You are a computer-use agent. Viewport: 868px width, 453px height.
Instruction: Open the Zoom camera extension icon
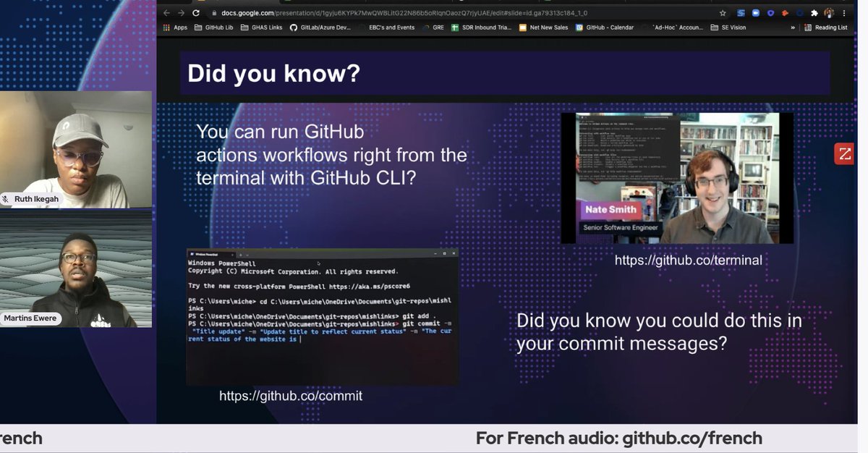click(757, 13)
